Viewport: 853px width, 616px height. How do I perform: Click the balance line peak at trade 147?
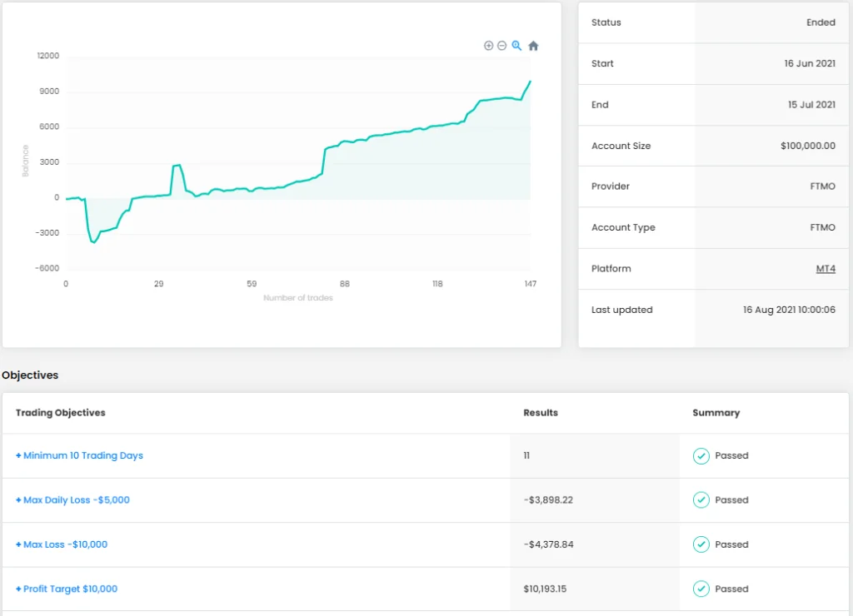click(530, 82)
